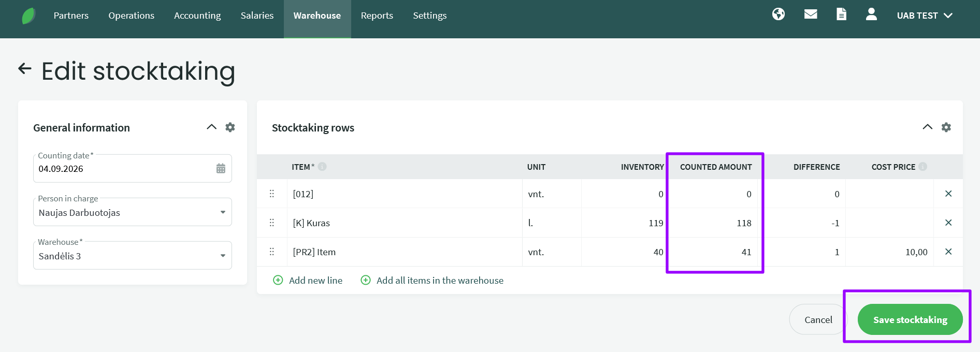This screenshot has height=352, width=980.
Task: Open the envelope messages icon
Action: [x=811, y=14]
